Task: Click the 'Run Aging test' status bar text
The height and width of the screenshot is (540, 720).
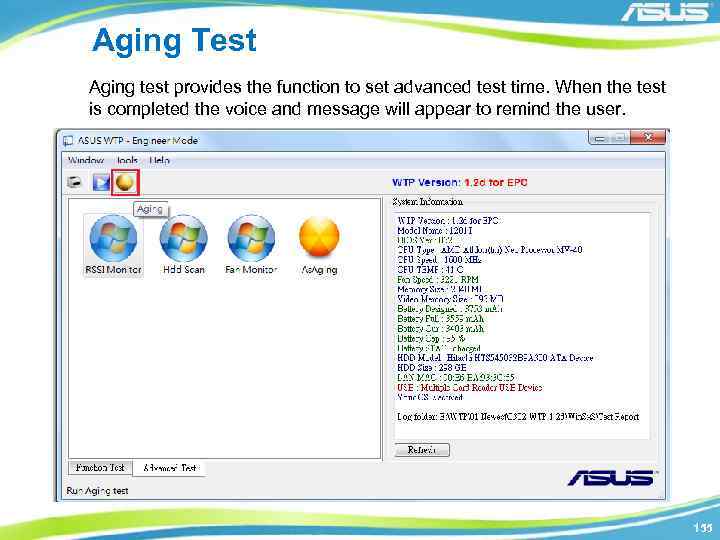Action: click(97, 490)
